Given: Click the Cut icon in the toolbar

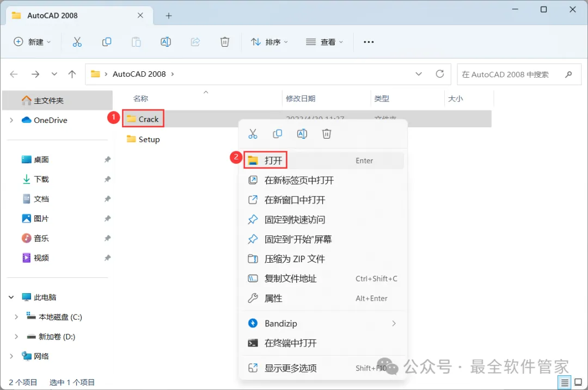Looking at the screenshot, I should 77,42.
